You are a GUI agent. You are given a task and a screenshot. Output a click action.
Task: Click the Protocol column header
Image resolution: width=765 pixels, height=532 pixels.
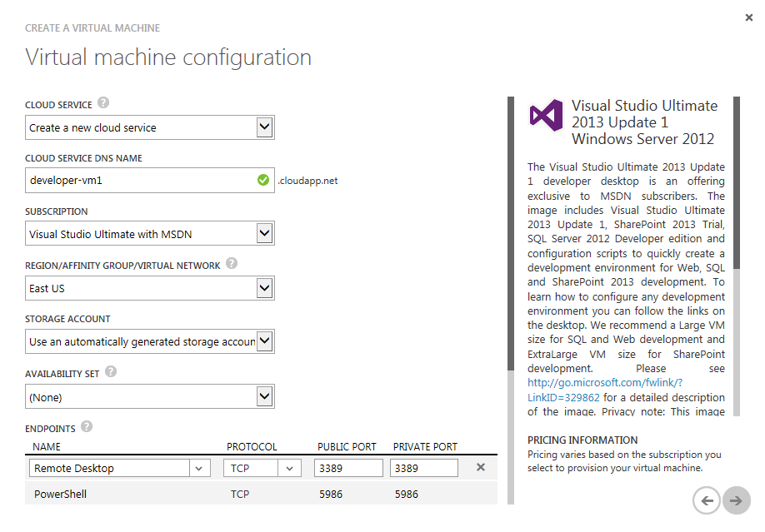click(252, 447)
